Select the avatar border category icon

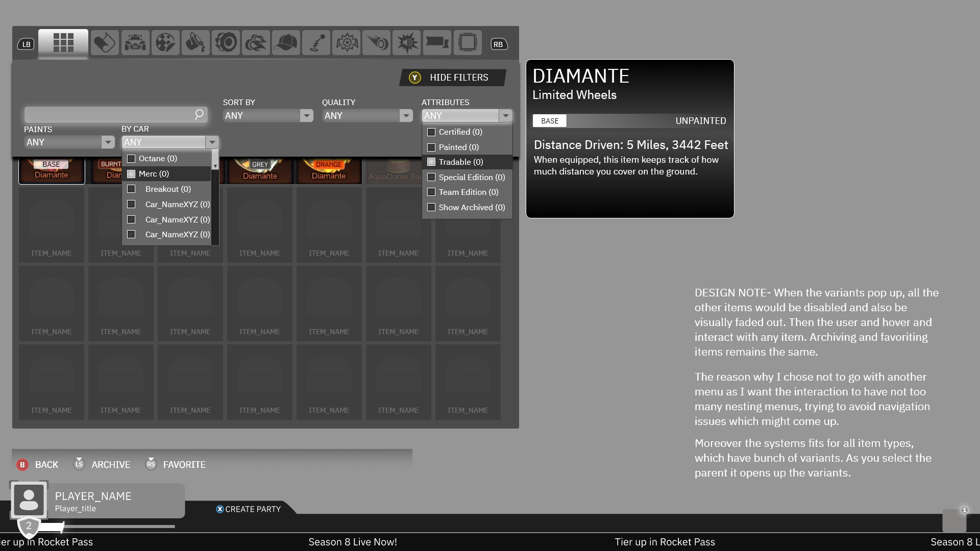467,43
